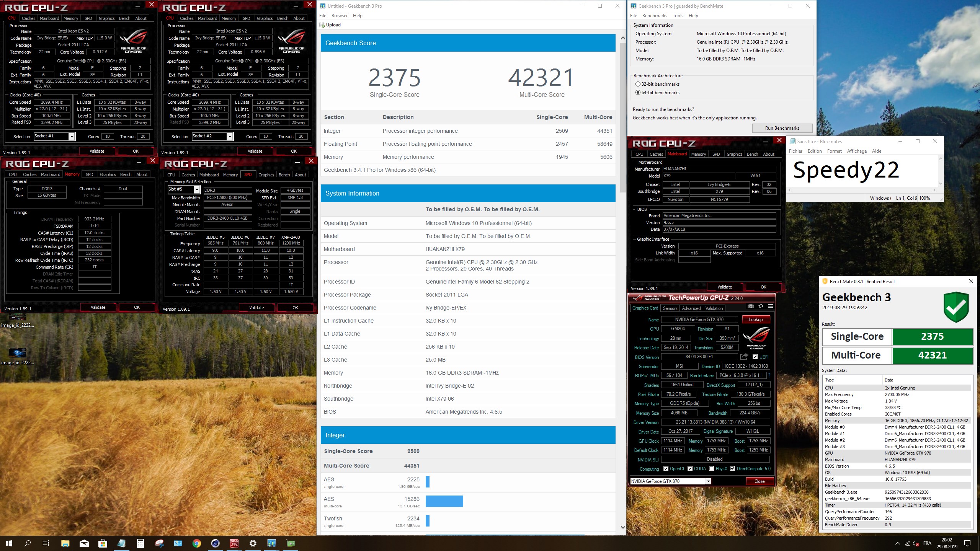The height and width of the screenshot is (551, 980).
Task: Click the Bus Interface question mark in GPU-Z
Action: pyautogui.click(x=769, y=375)
